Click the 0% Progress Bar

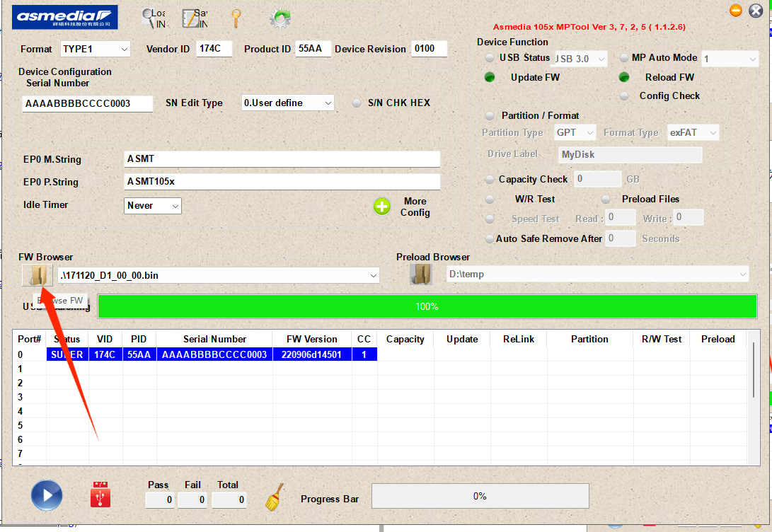coord(480,496)
